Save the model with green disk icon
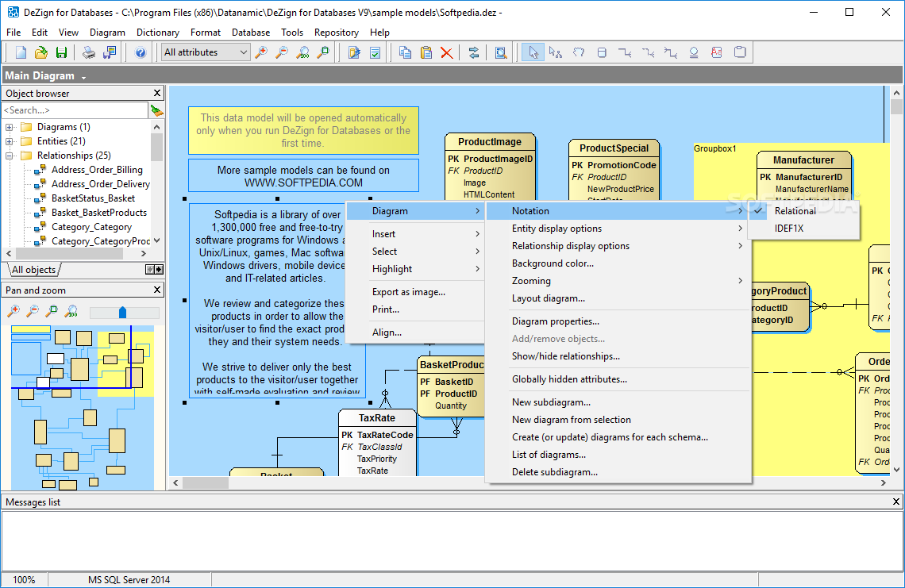905x588 pixels. 61,52
